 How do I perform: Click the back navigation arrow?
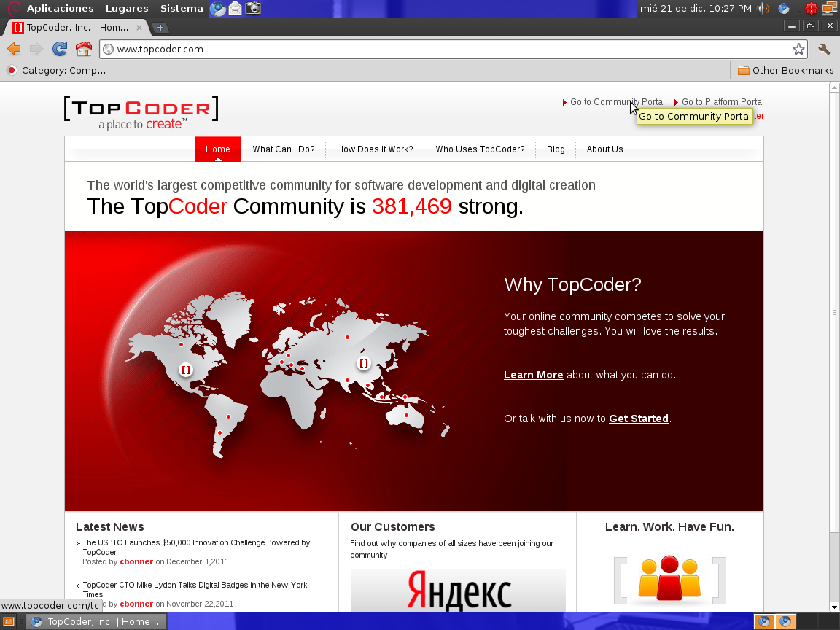pyautogui.click(x=12, y=49)
